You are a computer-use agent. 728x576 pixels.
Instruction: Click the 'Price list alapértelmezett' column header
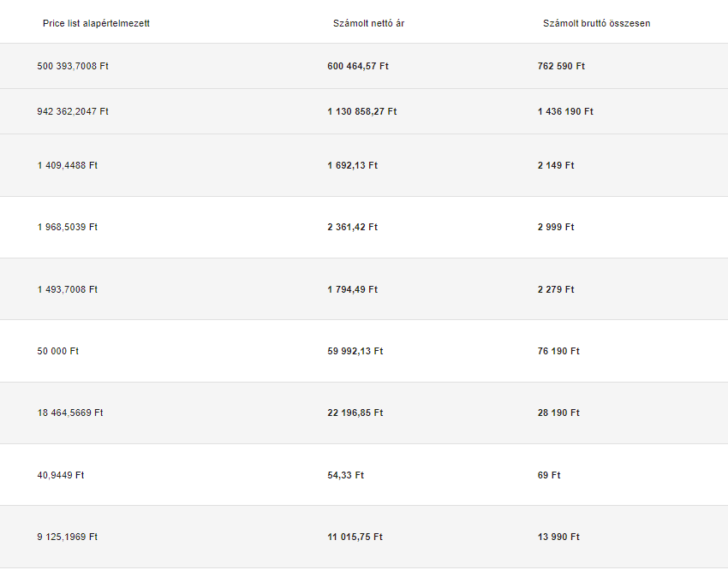click(96, 23)
